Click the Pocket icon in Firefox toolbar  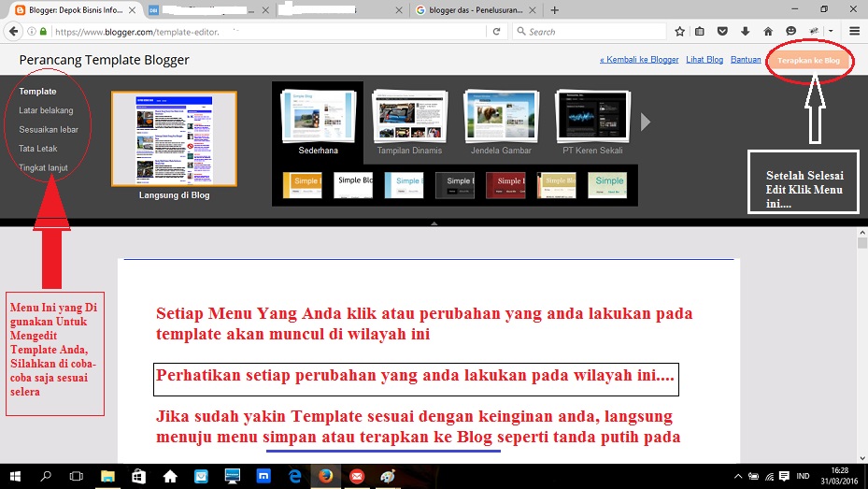[722, 32]
